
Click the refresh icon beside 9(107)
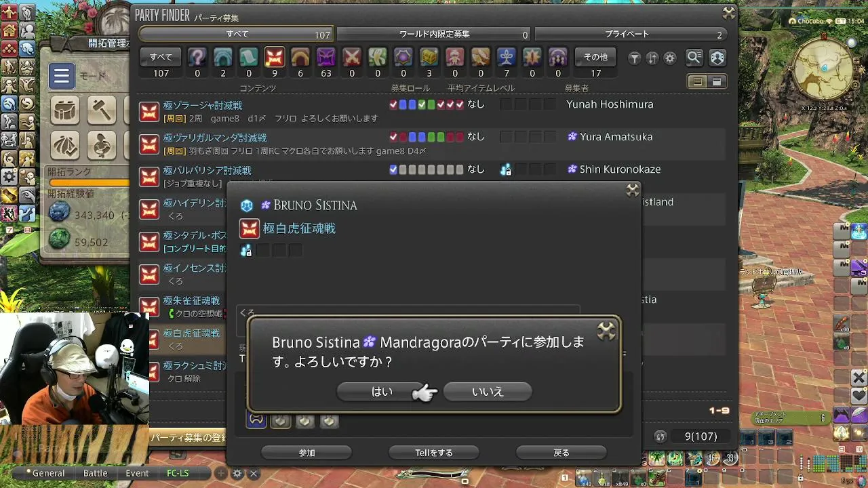(660, 436)
